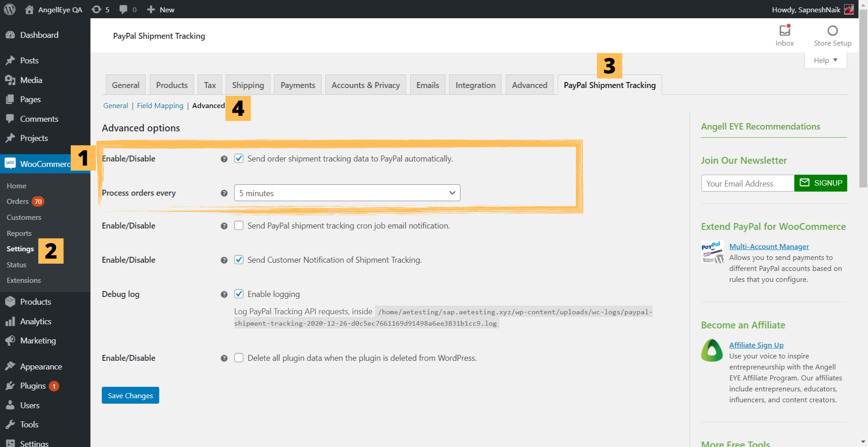Click help icon beside Delete all plugin data
The width and height of the screenshot is (868, 447).
[x=224, y=359]
